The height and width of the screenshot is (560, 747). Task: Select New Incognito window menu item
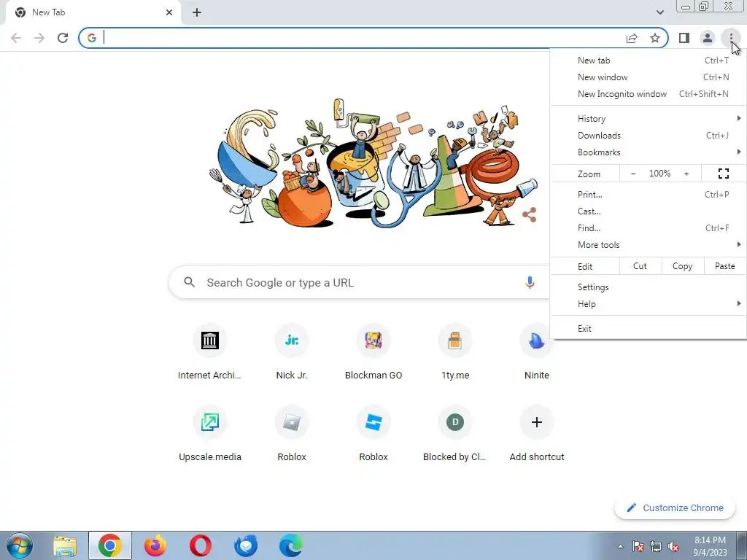click(649, 94)
